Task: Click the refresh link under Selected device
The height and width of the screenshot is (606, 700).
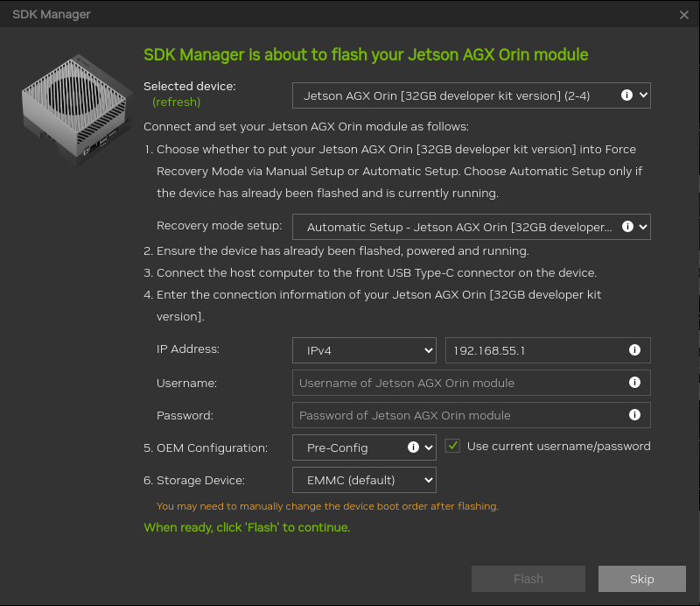Action: [x=177, y=102]
